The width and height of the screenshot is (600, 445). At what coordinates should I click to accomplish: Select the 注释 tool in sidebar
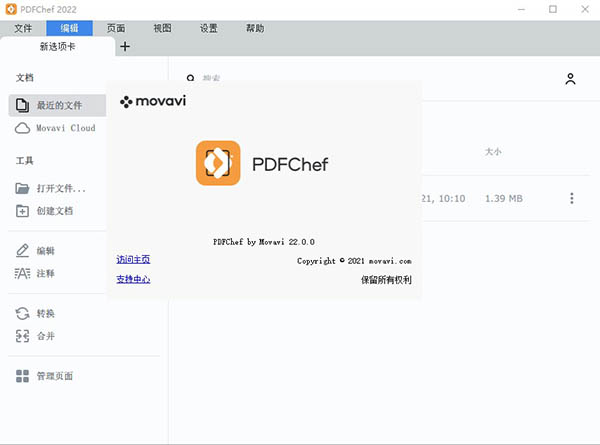tap(46, 274)
